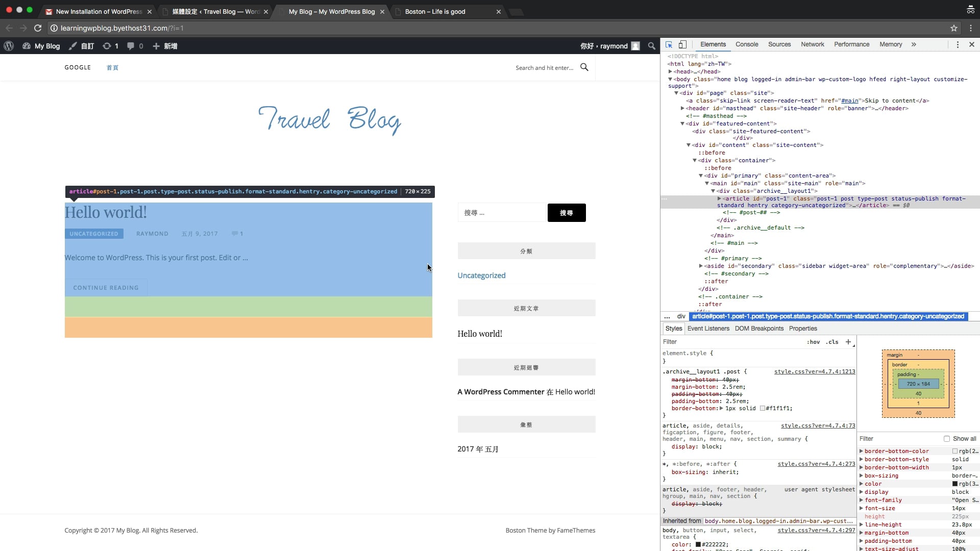Open the Uncategorized category link
This screenshot has width=980, height=551.
tap(481, 275)
